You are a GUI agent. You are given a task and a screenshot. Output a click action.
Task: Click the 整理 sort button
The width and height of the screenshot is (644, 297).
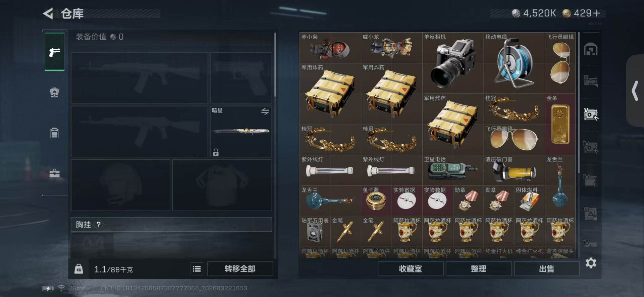479,269
